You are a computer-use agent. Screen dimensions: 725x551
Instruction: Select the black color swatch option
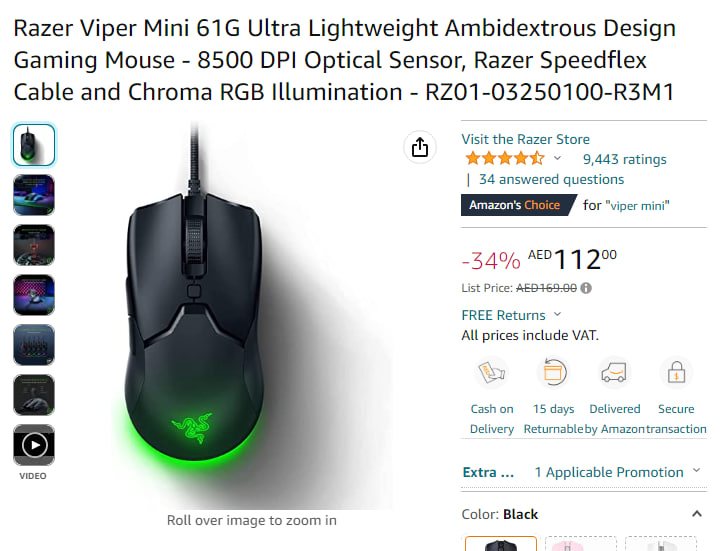tap(501, 544)
